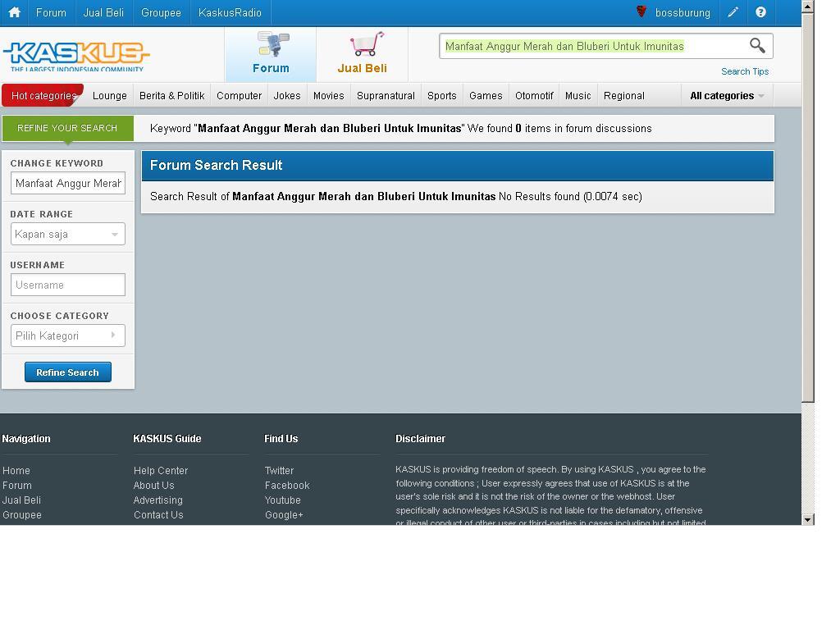The image size is (840, 630).
Task: Open Groupee in the top navigation bar
Action: (161, 12)
